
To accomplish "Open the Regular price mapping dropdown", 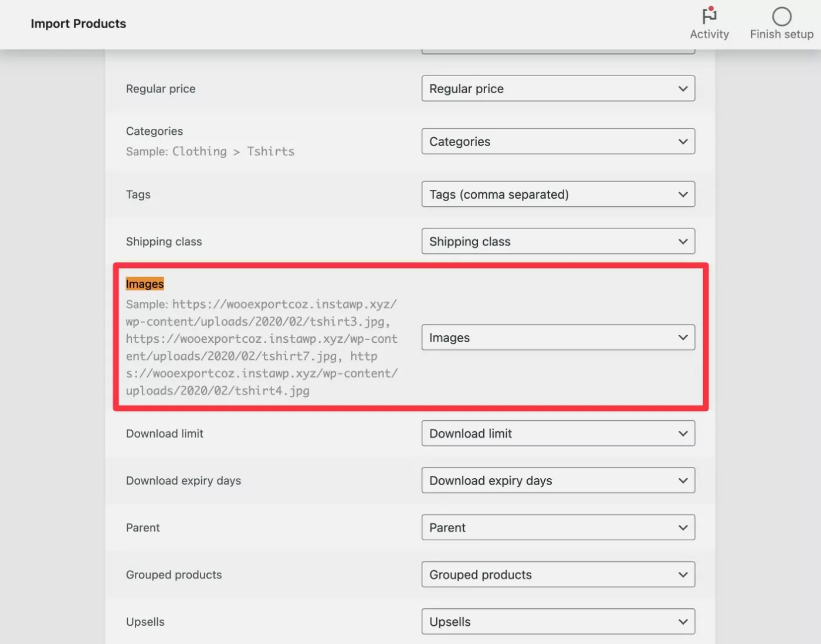I will (x=558, y=88).
